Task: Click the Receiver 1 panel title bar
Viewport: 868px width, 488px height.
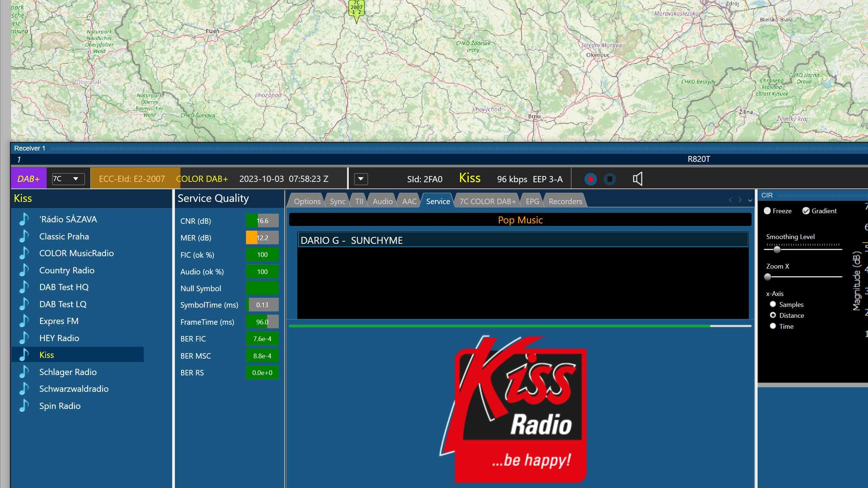Action: pyautogui.click(x=439, y=148)
